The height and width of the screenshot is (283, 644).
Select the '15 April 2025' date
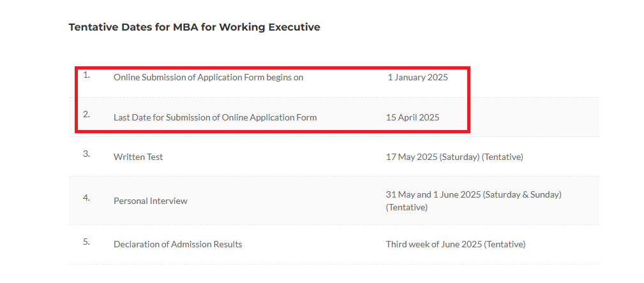412,117
